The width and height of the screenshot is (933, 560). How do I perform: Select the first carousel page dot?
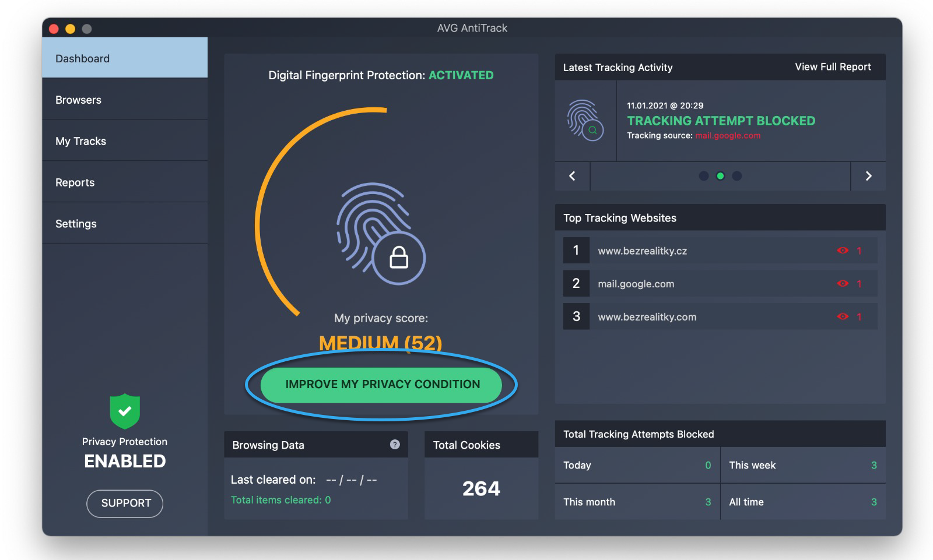click(x=704, y=176)
